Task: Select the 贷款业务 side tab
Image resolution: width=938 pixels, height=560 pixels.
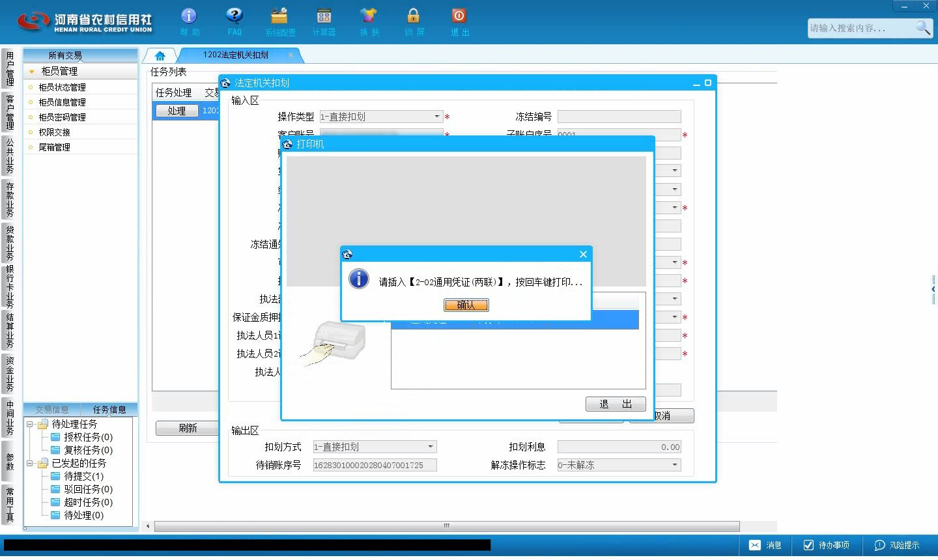Action: pyautogui.click(x=9, y=242)
